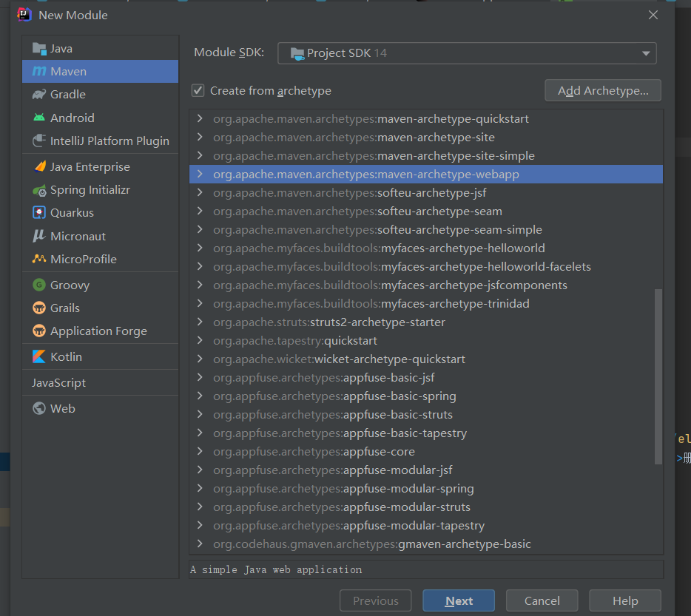Select appfuse-basic-spring archetype
Screen dimensions: 691x616
[x=425, y=396]
